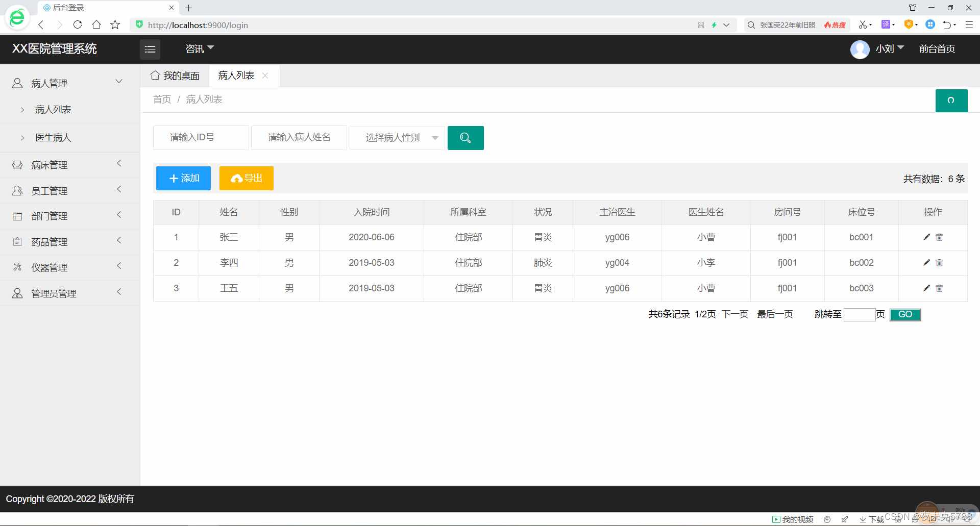Edit the 李四 row with pencil icon

(x=926, y=263)
